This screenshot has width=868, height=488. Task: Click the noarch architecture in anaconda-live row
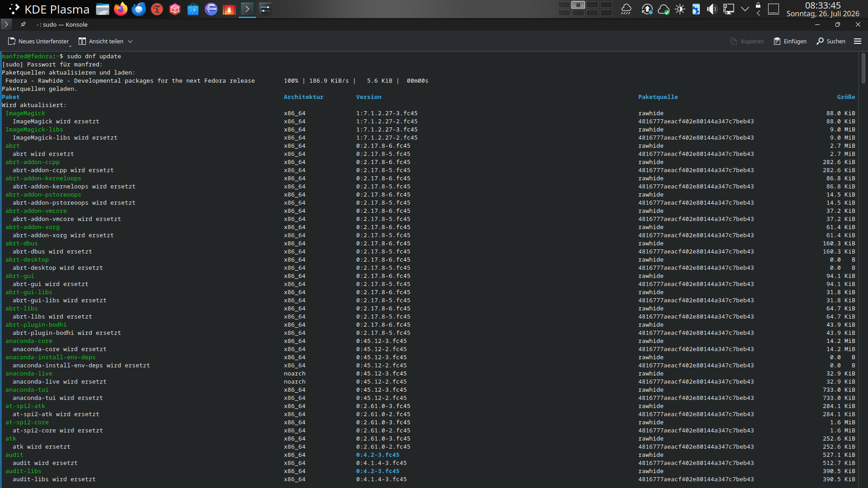(295, 374)
